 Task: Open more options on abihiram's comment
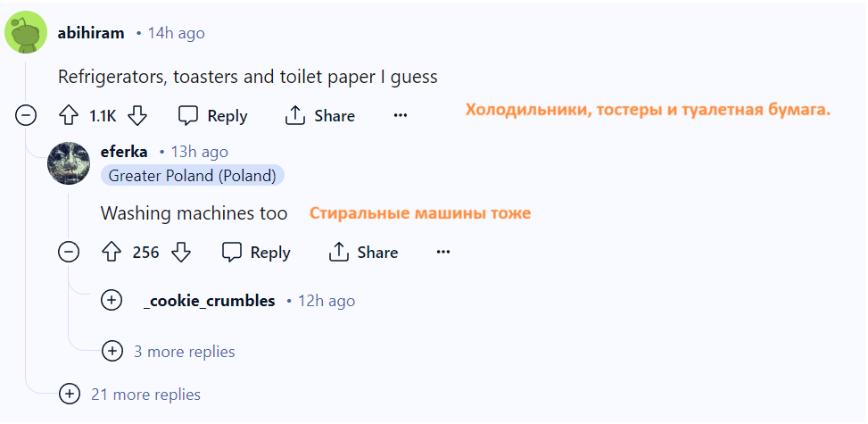[401, 115]
